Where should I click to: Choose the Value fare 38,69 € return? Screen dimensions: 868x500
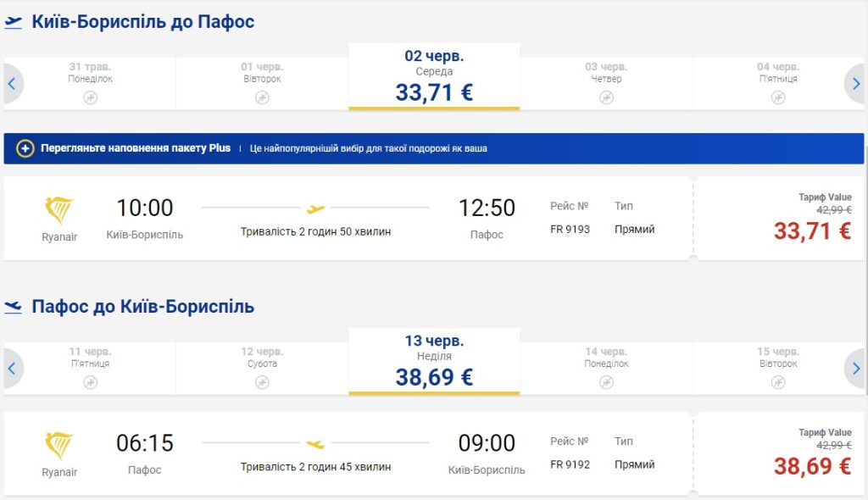click(811, 465)
